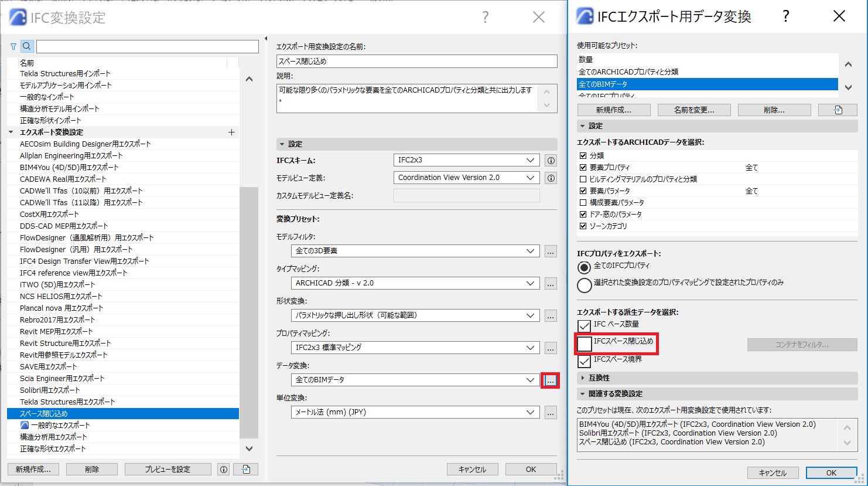Toggle IFCスペース境界 checkbox
The height and width of the screenshot is (486, 868).
(584, 361)
